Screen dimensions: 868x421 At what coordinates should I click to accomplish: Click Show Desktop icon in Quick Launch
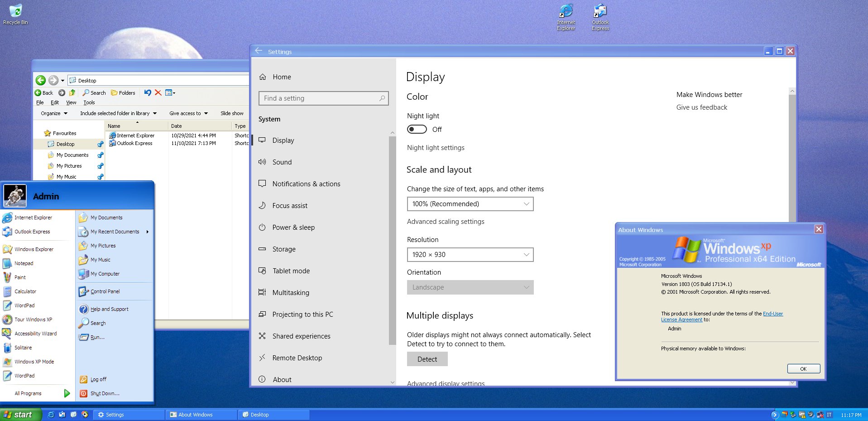(x=73, y=415)
